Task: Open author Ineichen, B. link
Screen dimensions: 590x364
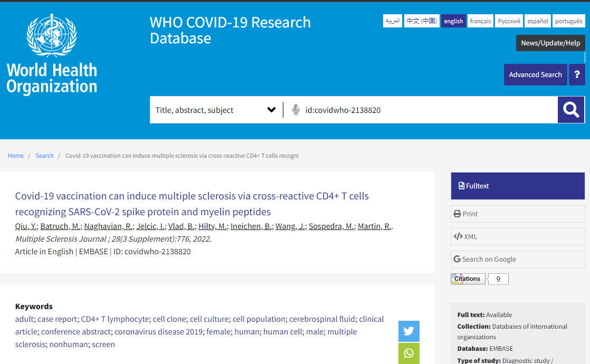Action: pyautogui.click(x=251, y=226)
